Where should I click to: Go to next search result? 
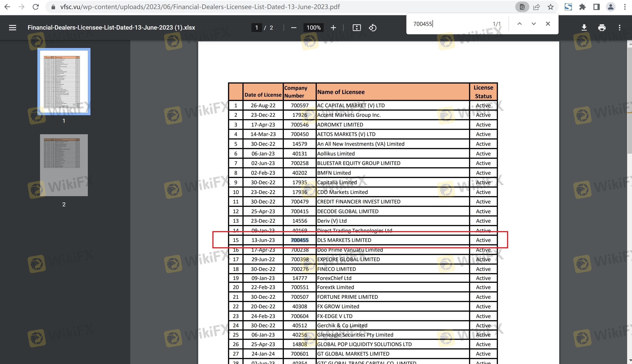(534, 24)
